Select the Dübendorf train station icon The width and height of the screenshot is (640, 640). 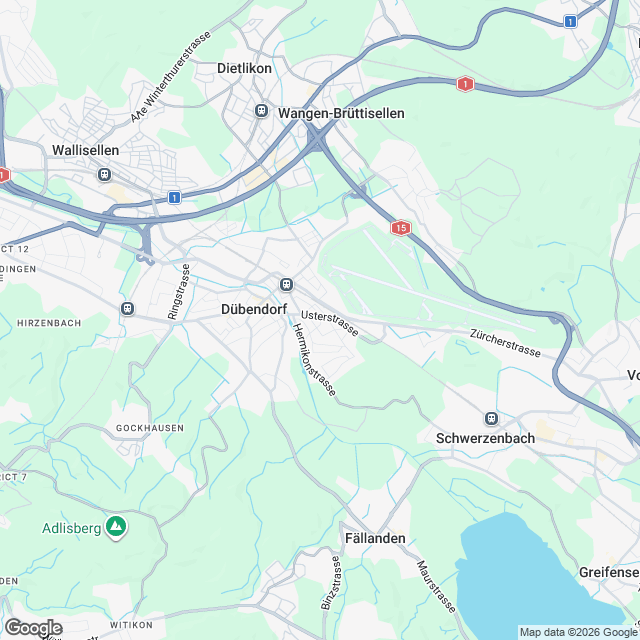[x=287, y=284]
